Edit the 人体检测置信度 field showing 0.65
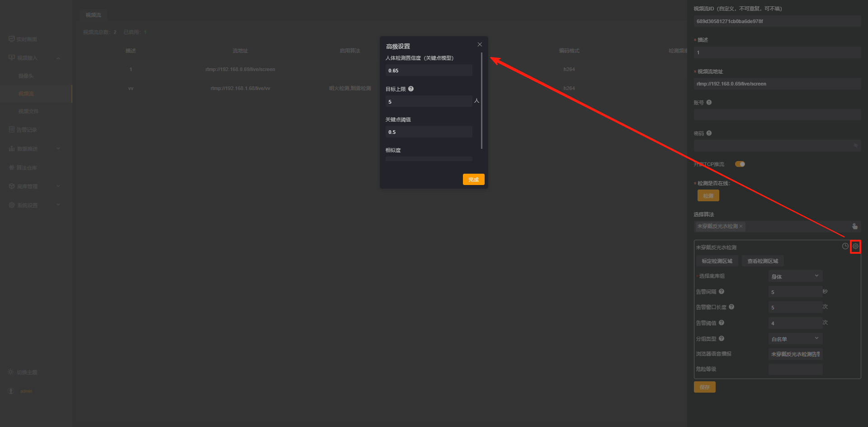The width and height of the screenshot is (868, 427). (x=429, y=71)
